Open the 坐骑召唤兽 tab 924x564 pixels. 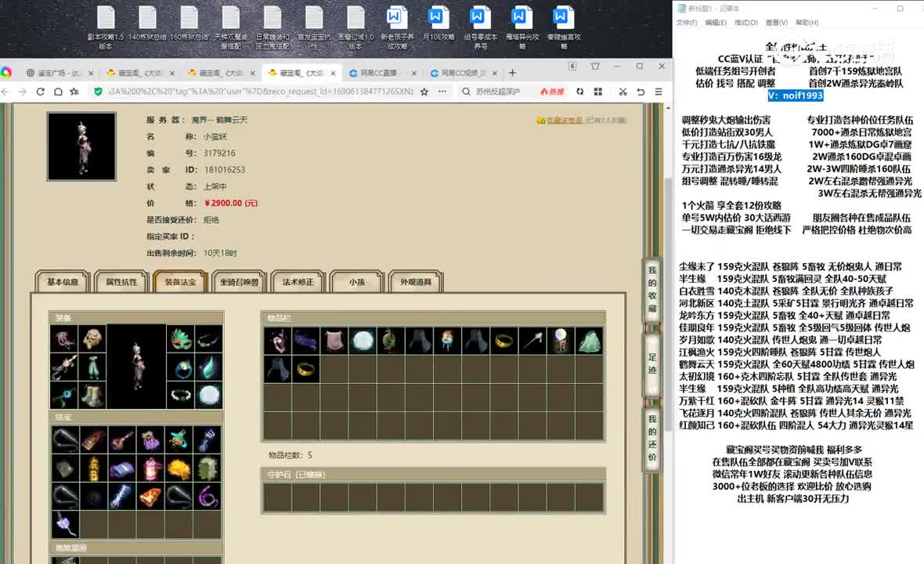tap(240, 282)
